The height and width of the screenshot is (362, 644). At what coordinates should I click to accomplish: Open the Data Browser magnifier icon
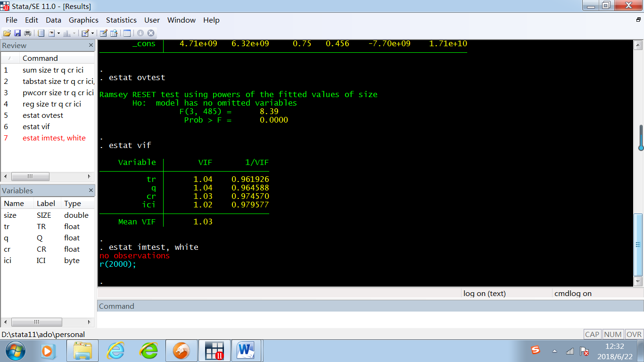pyautogui.click(x=114, y=33)
